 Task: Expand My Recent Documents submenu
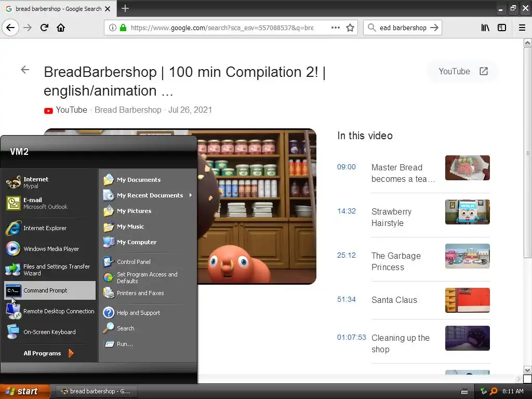tap(148, 195)
